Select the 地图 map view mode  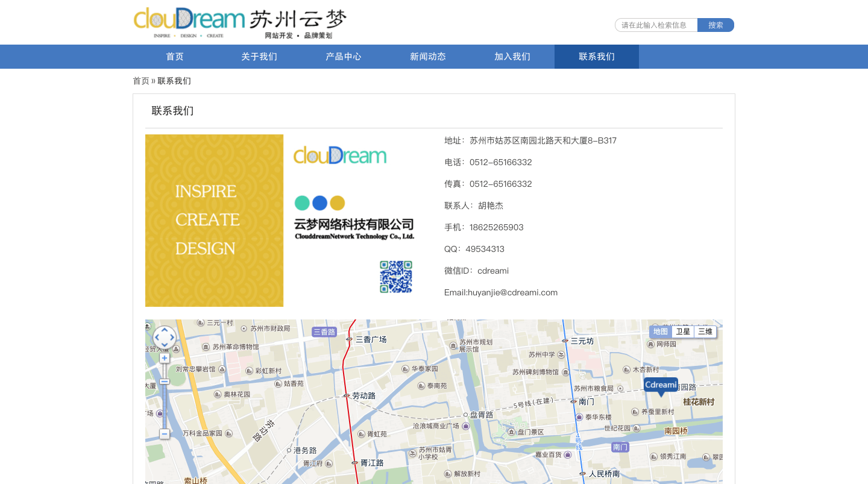pos(661,332)
